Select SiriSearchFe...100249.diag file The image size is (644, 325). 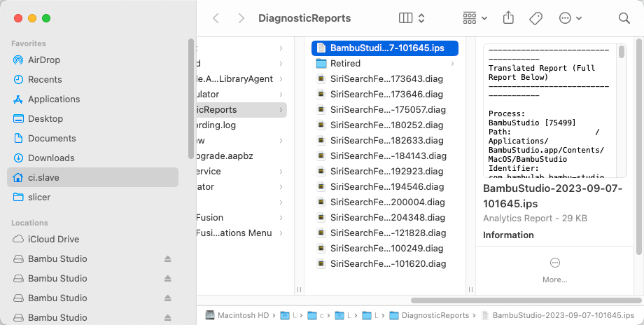click(x=385, y=249)
